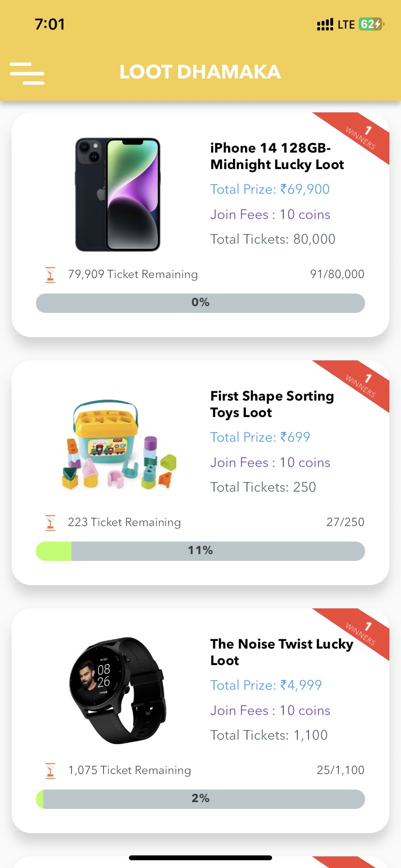Tap the Noise Twist hourglass icon
This screenshot has width=401, height=868.
coord(50,771)
